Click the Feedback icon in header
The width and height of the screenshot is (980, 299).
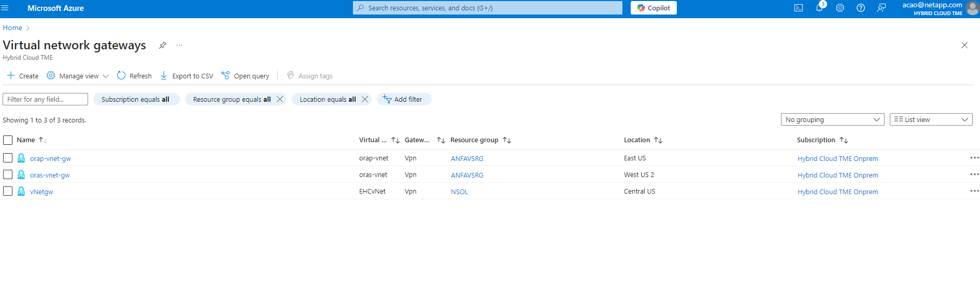coord(882,8)
